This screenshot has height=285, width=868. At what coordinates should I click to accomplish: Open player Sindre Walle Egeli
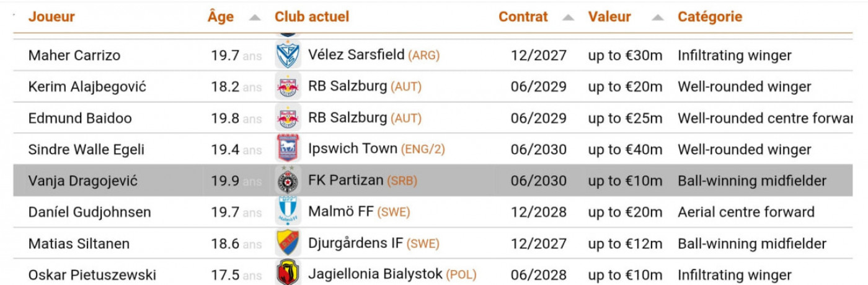click(86, 150)
